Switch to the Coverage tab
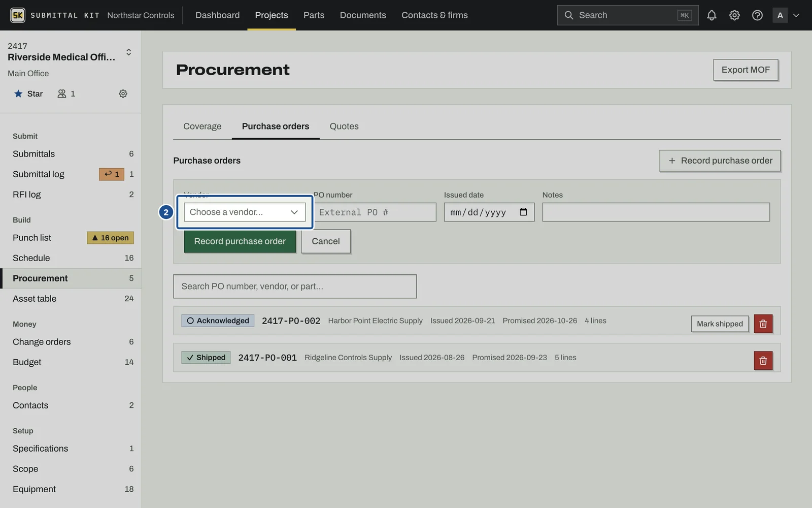This screenshot has height=508, width=812. click(202, 126)
